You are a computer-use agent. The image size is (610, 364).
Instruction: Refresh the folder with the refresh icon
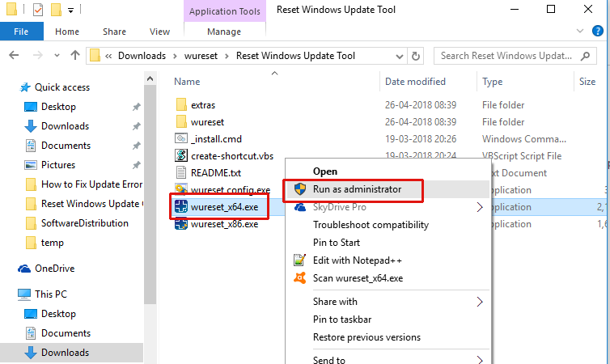tap(416, 57)
